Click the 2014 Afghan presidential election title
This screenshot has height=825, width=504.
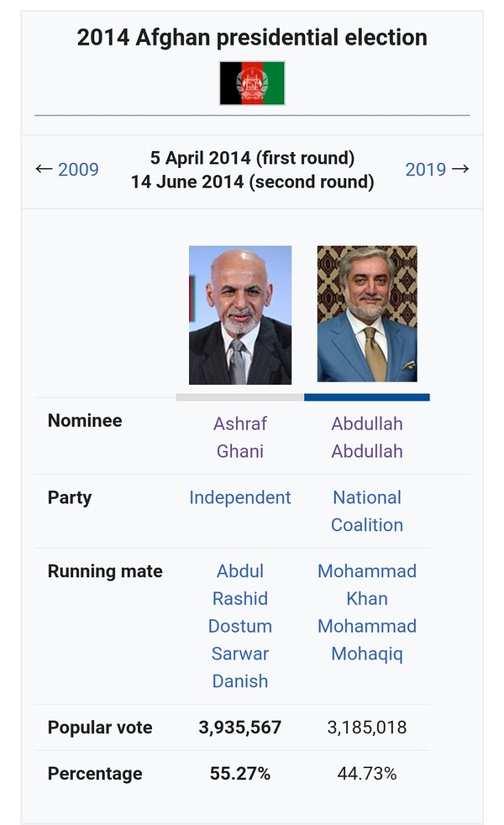pos(252,38)
